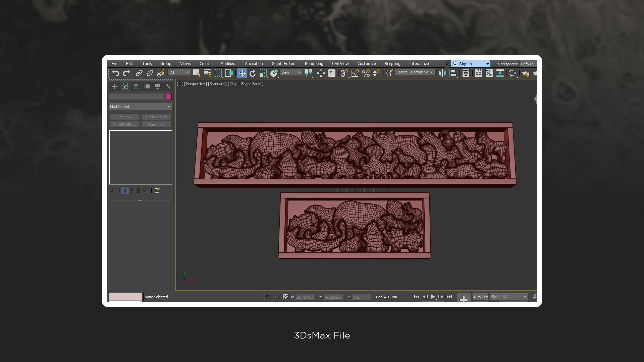The image size is (644, 362).
Task: Select the Rotate tool icon
Action: [253, 73]
